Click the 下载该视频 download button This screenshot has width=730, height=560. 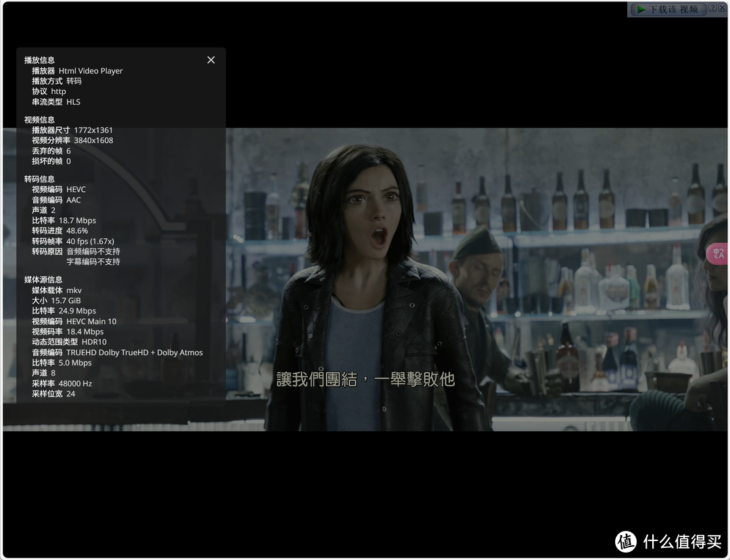[668, 9]
